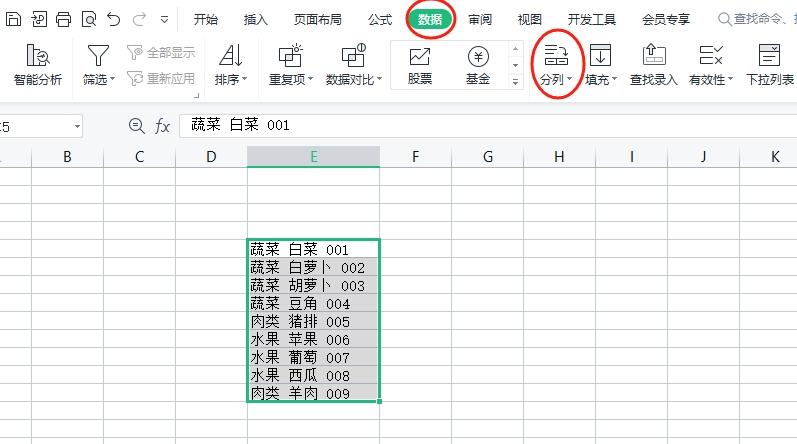Open the 插入 ribbon tab
This screenshot has height=444, width=797.
click(x=256, y=20)
